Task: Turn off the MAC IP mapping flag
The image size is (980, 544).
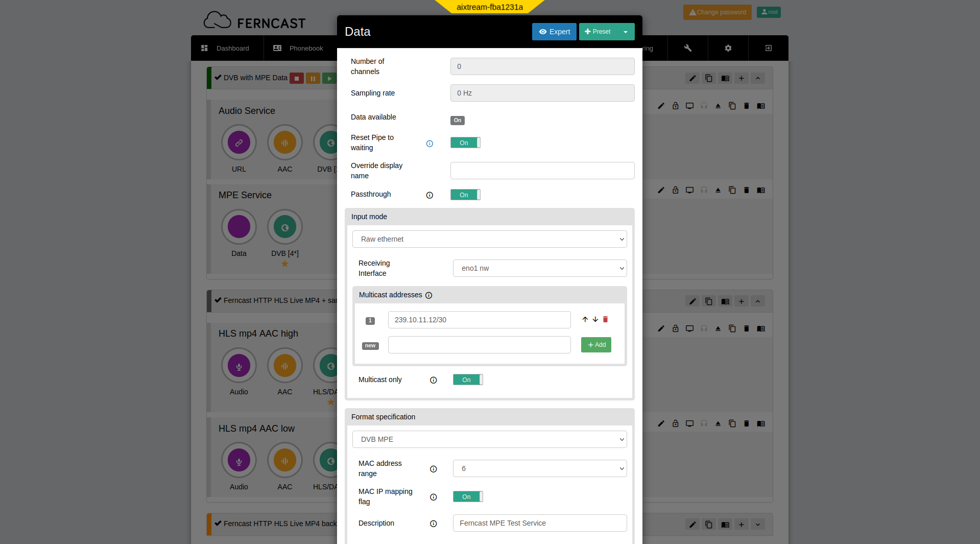Action: pyautogui.click(x=467, y=496)
